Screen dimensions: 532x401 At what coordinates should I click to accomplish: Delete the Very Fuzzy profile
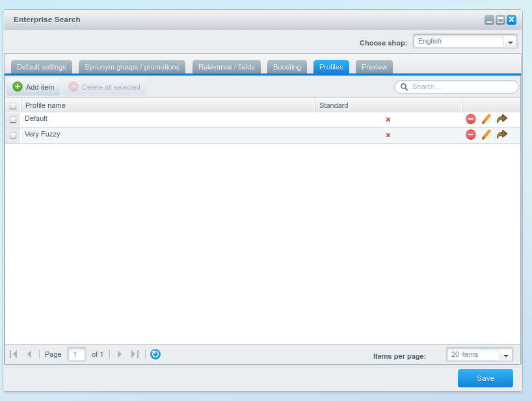coord(471,135)
